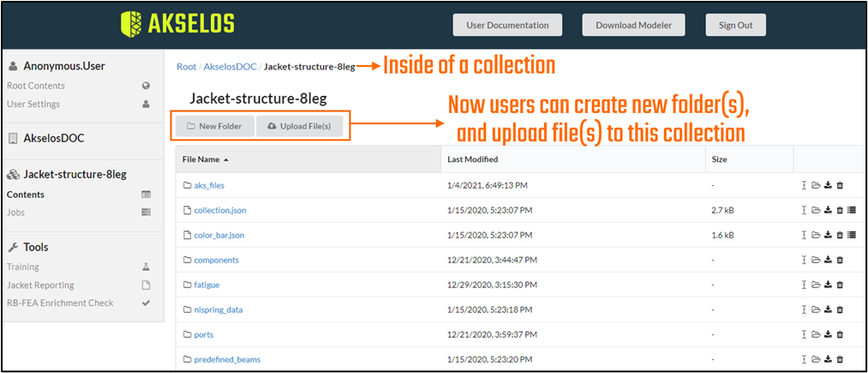868x373 pixels.
Task: Click the Download Modeler button
Action: 633,25
